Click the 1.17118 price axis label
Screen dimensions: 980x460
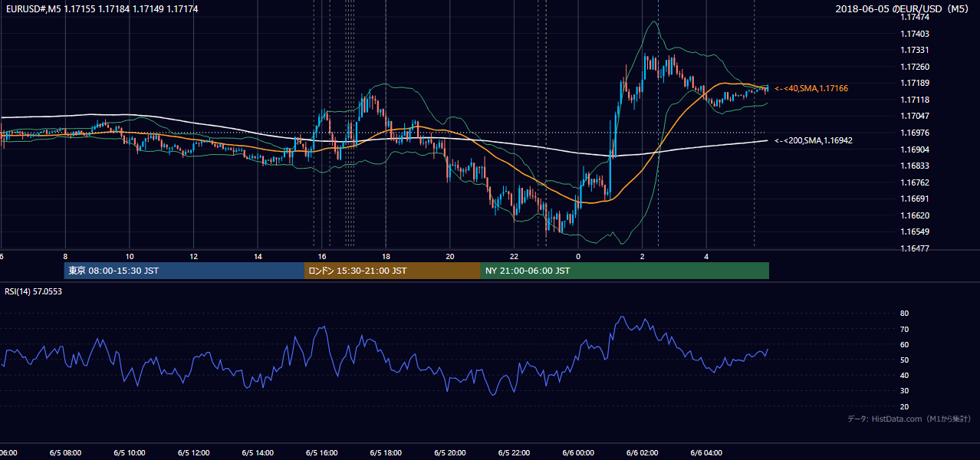[x=915, y=100]
